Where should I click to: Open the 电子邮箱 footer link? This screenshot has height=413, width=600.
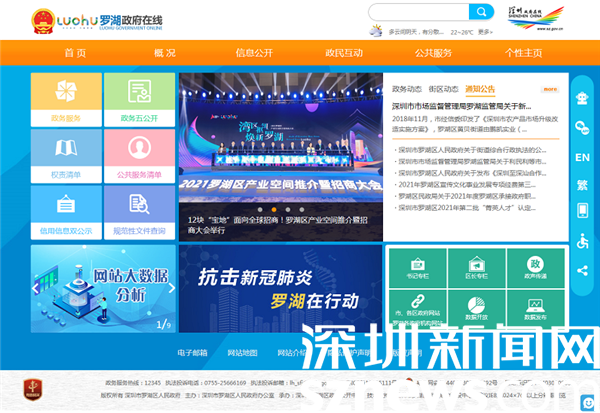tap(192, 353)
